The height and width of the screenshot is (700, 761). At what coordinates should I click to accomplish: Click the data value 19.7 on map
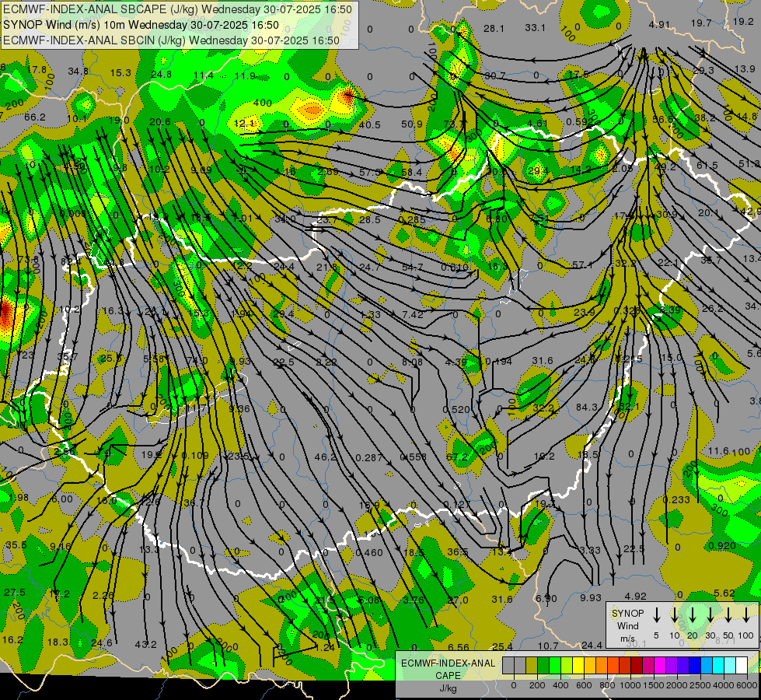701,23
